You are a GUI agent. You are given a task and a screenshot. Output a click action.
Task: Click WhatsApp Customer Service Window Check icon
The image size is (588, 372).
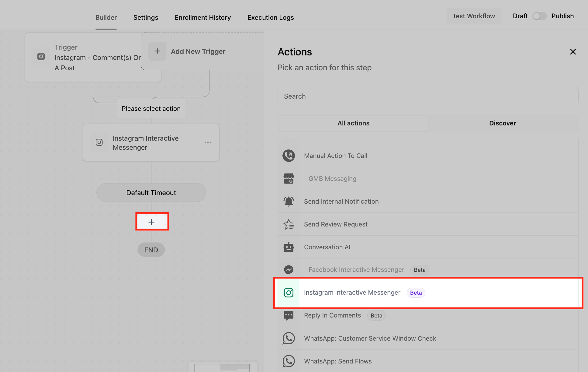[x=289, y=338]
